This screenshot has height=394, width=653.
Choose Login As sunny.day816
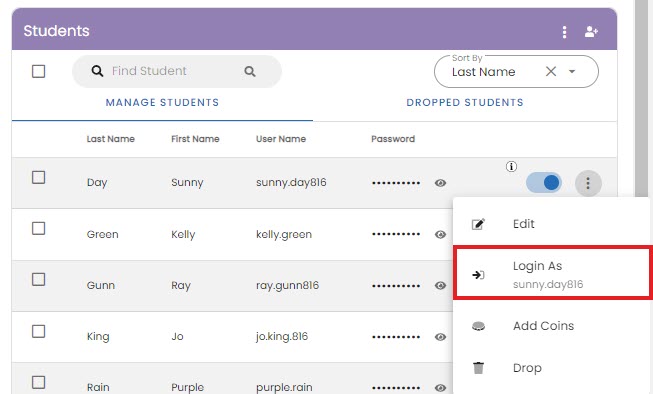[x=553, y=273]
